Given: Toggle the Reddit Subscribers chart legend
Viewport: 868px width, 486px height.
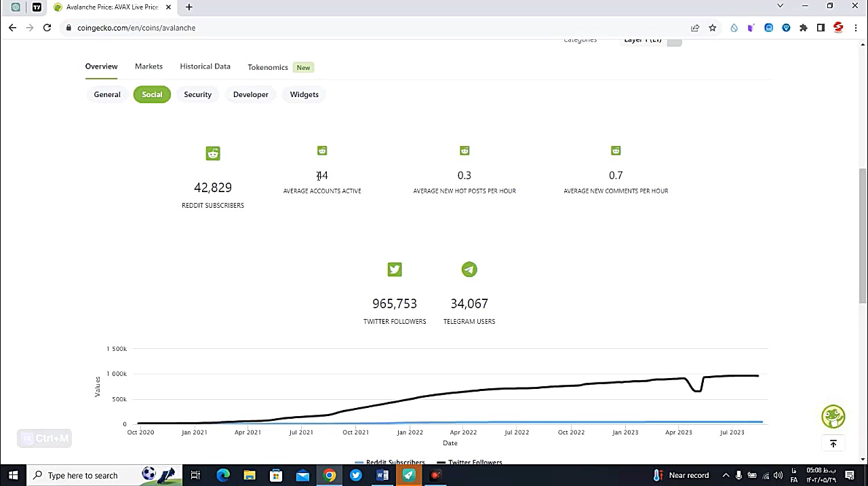Looking at the screenshot, I should tap(390, 462).
